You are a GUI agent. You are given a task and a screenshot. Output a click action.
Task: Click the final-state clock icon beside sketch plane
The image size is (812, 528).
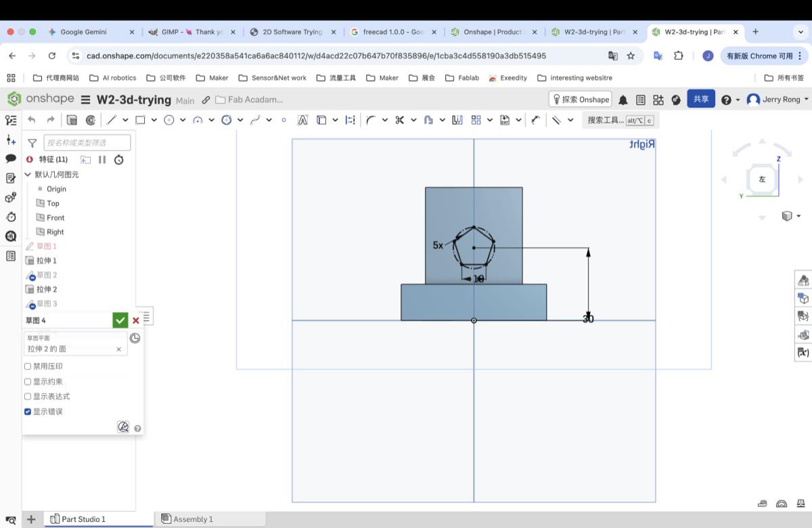coord(135,338)
